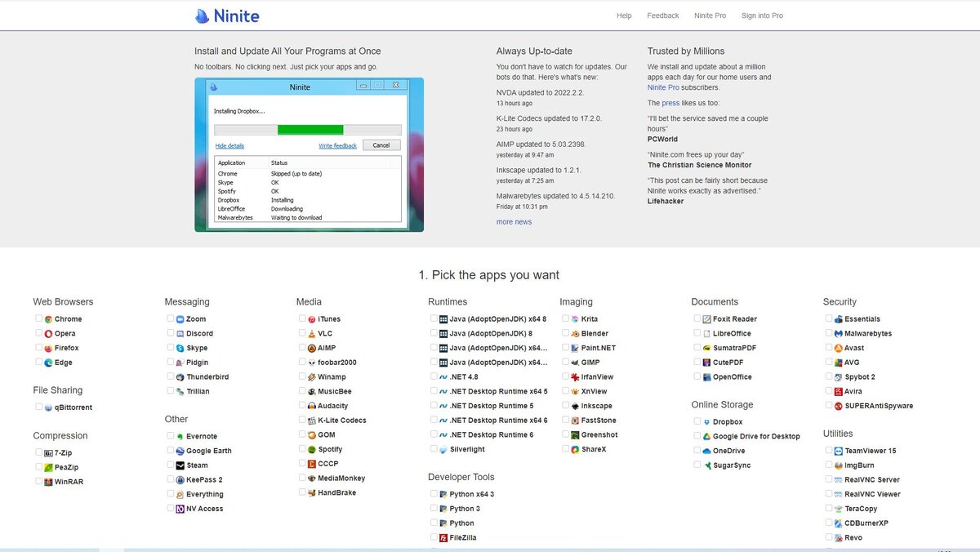Open the Help page link
This screenshot has width=980, height=552.
pos(624,16)
